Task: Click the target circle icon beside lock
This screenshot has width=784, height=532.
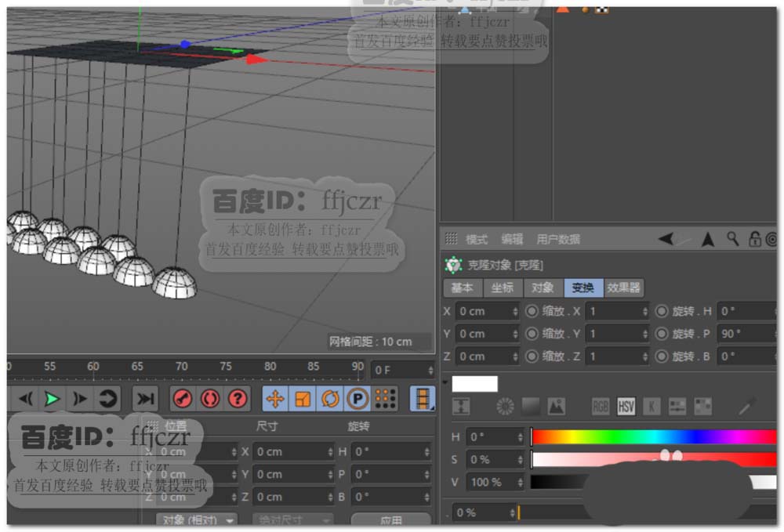Action: pos(771,239)
